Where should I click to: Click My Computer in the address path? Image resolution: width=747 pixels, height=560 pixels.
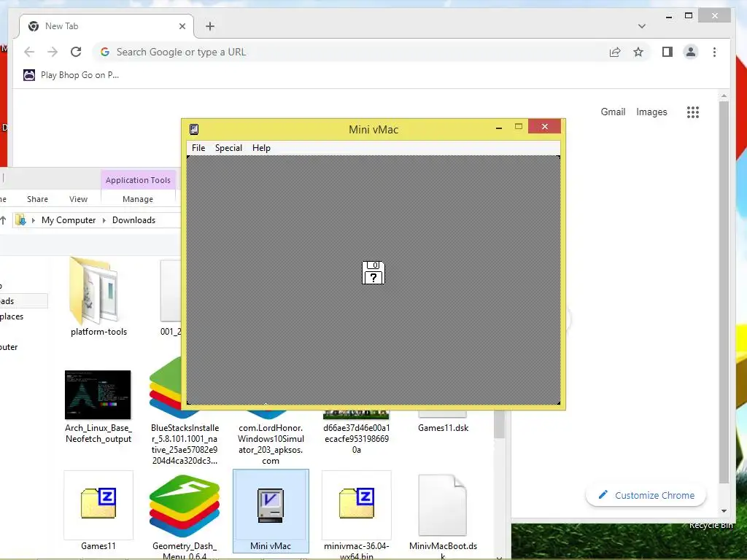pyautogui.click(x=69, y=220)
